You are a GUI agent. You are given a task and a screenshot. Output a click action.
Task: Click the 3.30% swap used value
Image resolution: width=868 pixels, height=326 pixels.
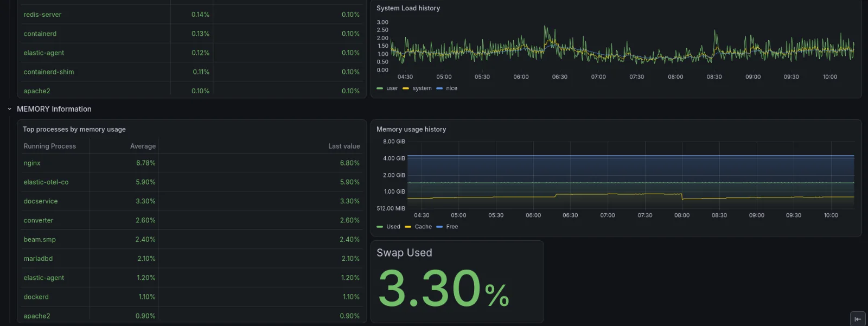(443, 289)
